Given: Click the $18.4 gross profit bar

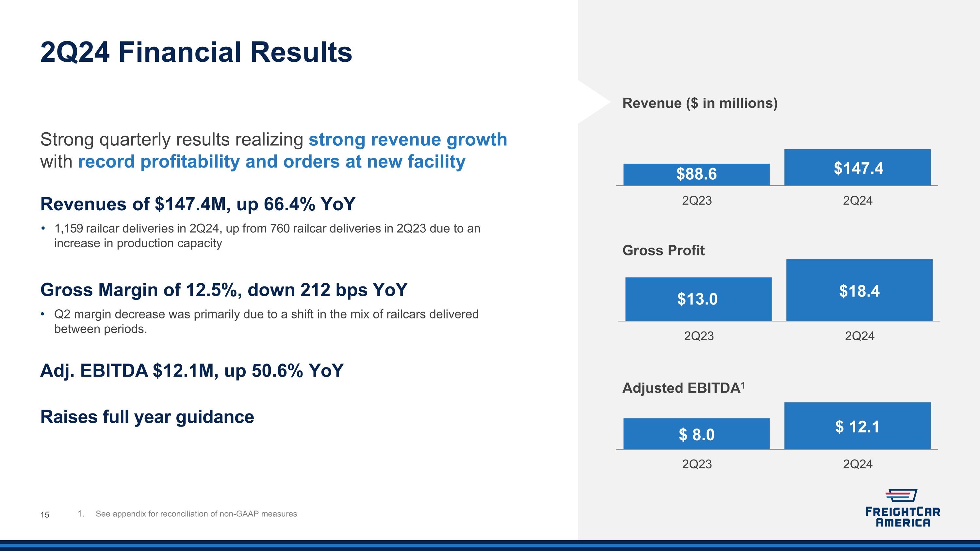Looking at the screenshot, I should (859, 290).
